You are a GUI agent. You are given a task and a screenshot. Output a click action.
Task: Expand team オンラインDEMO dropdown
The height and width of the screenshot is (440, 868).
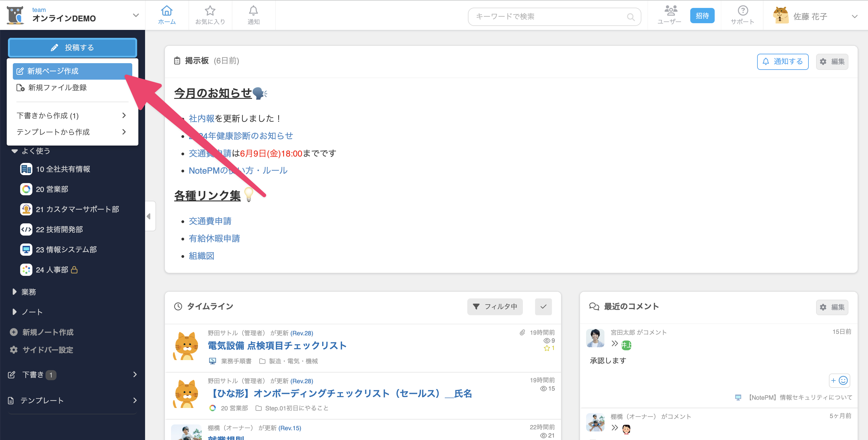tap(136, 15)
